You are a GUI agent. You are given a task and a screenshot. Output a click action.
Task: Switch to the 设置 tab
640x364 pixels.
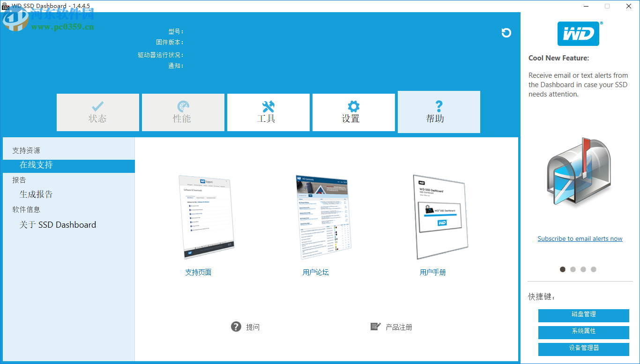(353, 112)
